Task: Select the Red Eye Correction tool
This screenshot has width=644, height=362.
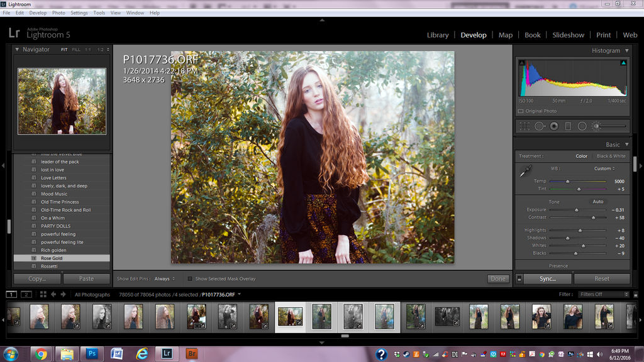Action: (554, 126)
